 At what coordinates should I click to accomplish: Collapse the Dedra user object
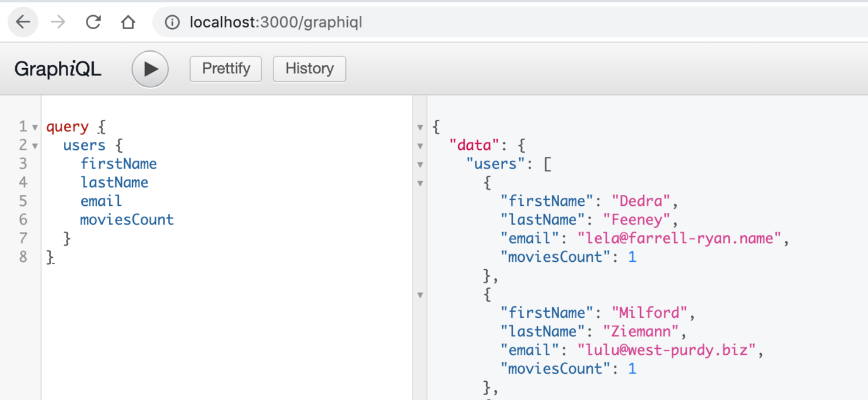pyautogui.click(x=420, y=183)
